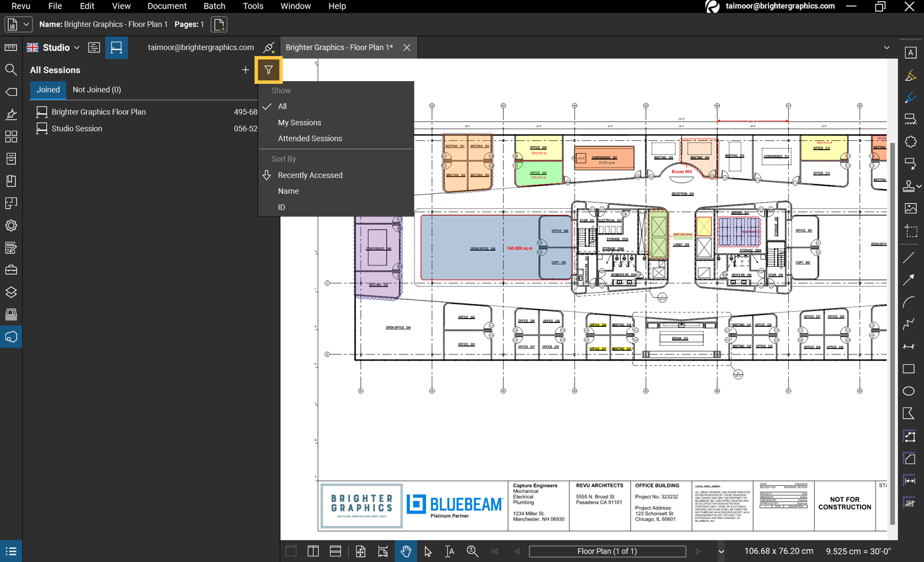Open the Studio dropdown
924x562 pixels.
77,47
